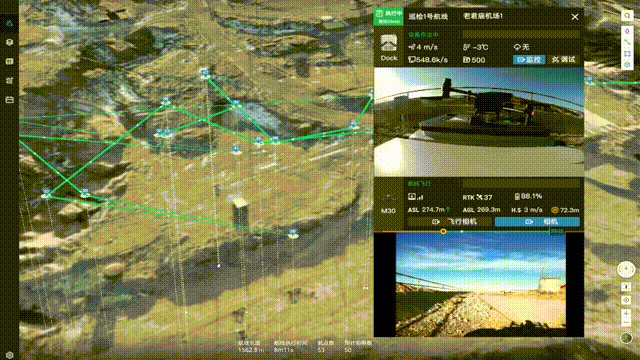
Task: Select the circle annotation tool below polygon
Action: [627, 64]
